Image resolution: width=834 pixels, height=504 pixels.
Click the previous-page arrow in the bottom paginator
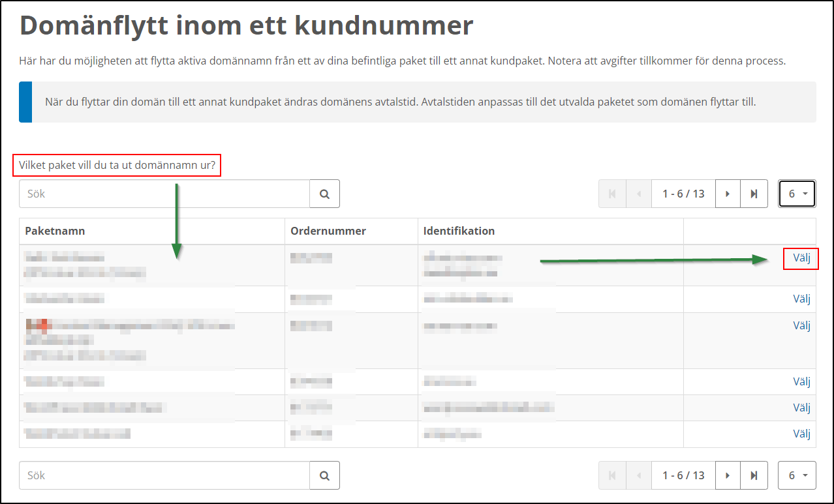pyautogui.click(x=638, y=475)
